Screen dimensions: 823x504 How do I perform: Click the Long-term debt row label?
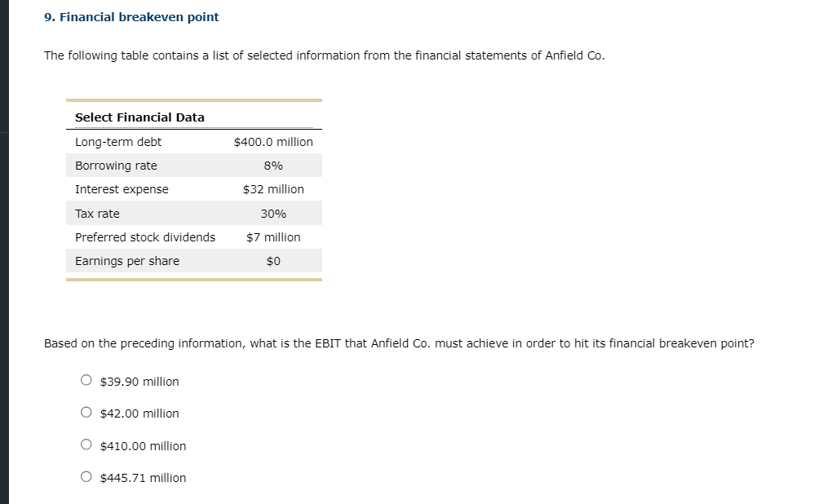(x=118, y=142)
